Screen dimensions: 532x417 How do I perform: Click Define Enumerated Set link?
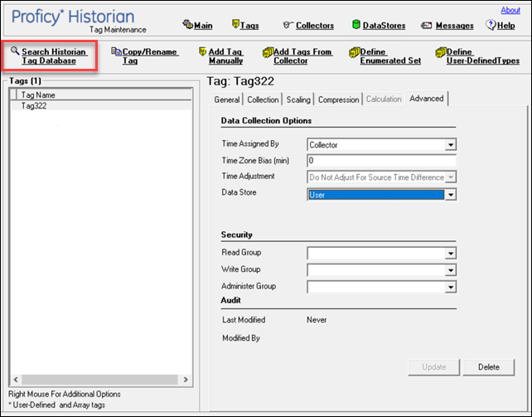tap(390, 56)
